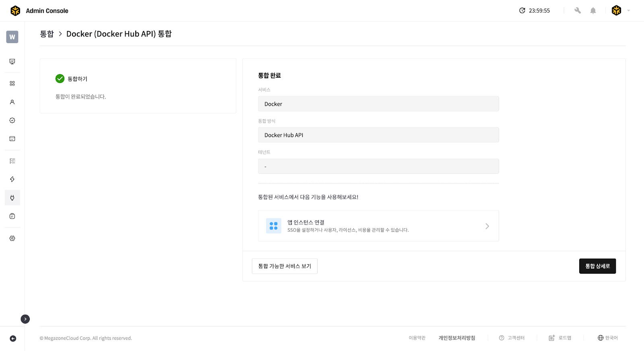Open the profile avatar dropdown
Image resolution: width=644 pixels, height=351 pixels.
coord(620,10)
